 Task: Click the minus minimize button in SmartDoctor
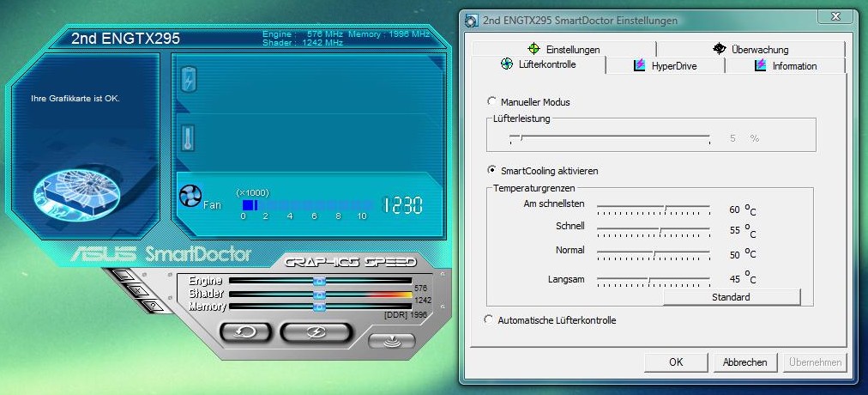124,276
